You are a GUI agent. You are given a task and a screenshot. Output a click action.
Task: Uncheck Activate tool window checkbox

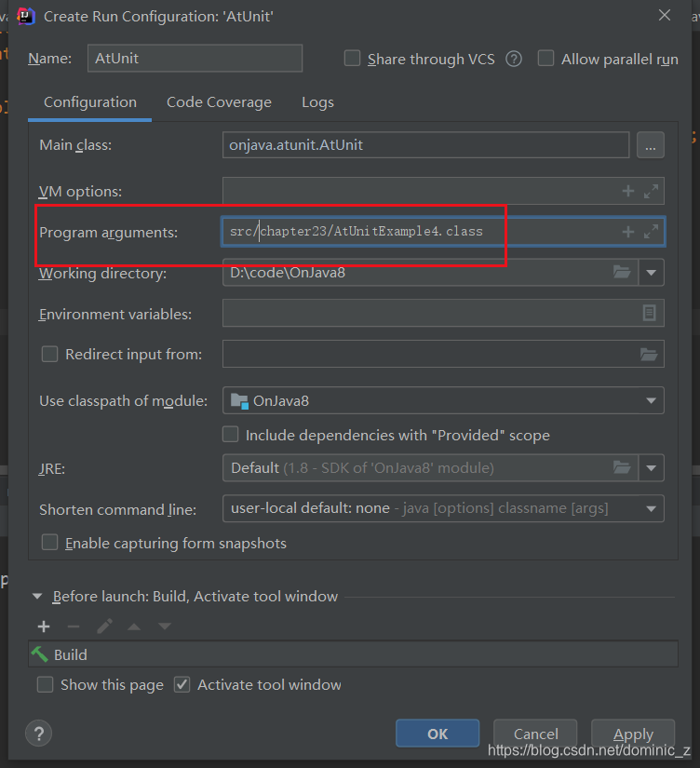(x=182, y=684)
